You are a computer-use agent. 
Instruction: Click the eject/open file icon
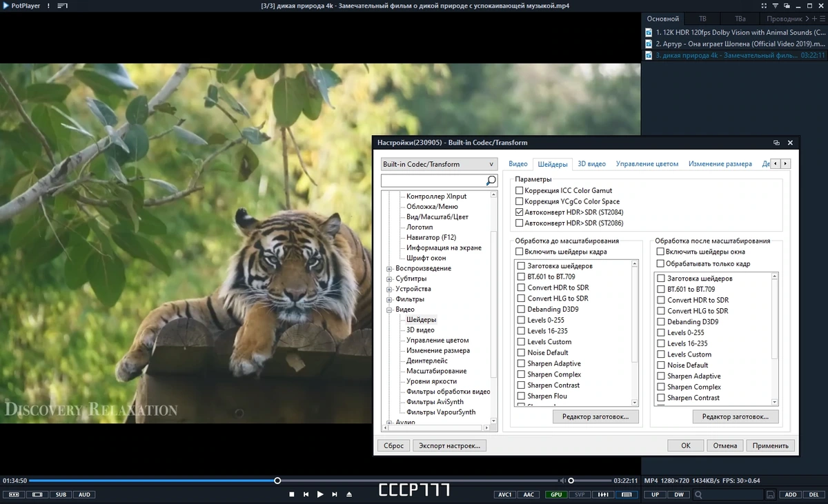coord(349,494)
